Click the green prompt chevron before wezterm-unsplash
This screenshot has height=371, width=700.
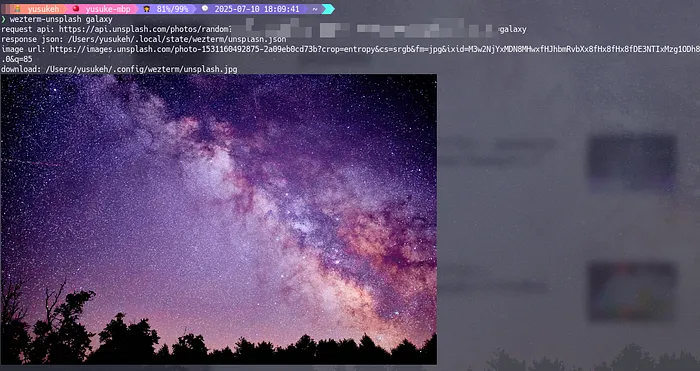point(3,19)
